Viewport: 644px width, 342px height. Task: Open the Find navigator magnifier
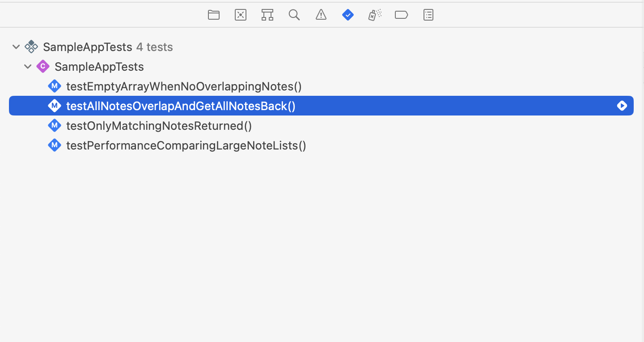coord(294,15)
